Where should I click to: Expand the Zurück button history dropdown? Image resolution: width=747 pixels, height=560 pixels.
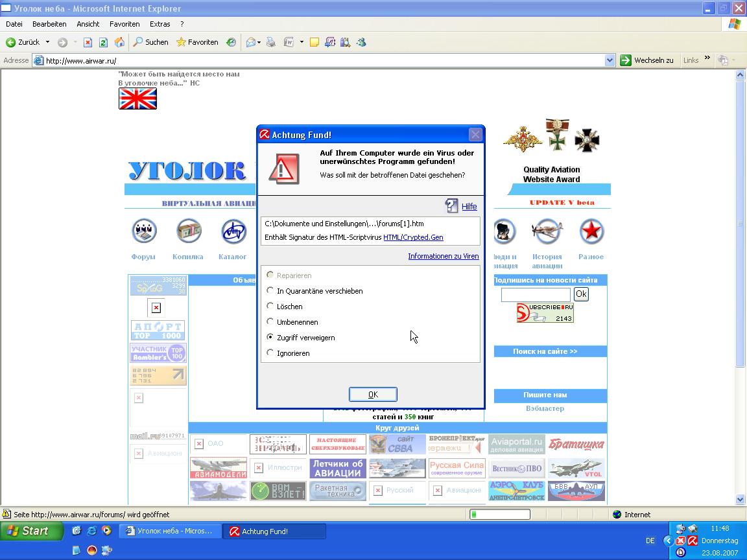pos(47,42)
